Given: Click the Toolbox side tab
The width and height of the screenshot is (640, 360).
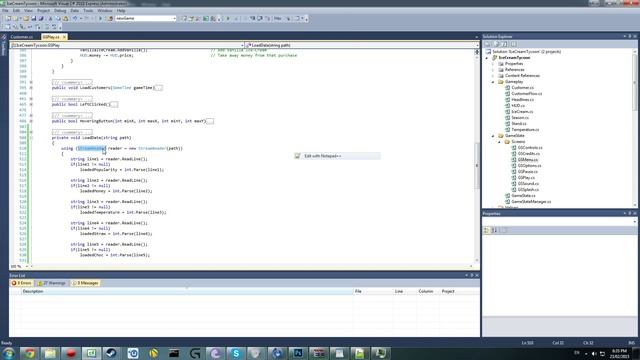Looking at the screenshot, I should tap(4, 46).
